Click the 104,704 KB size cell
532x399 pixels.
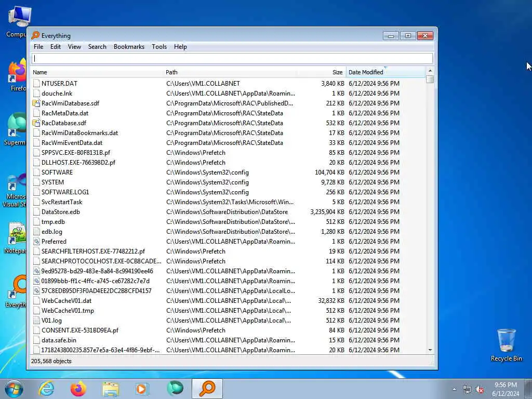[x=329, y=172]
